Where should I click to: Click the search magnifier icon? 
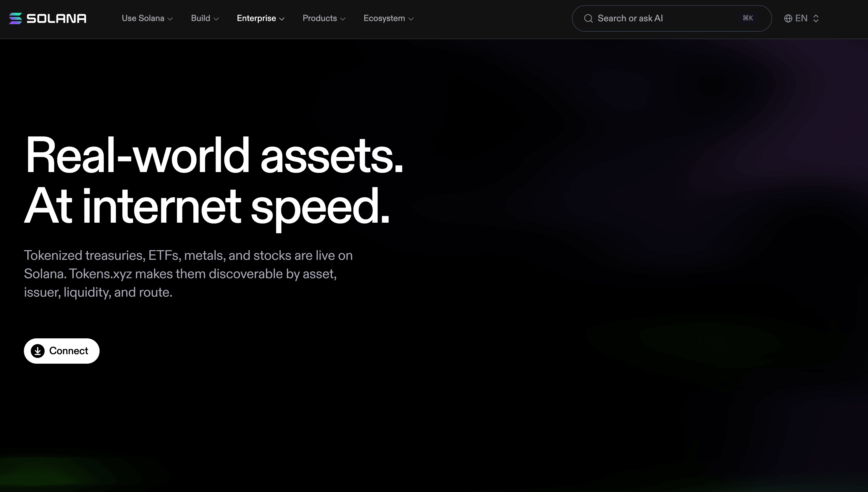point(589,18)
